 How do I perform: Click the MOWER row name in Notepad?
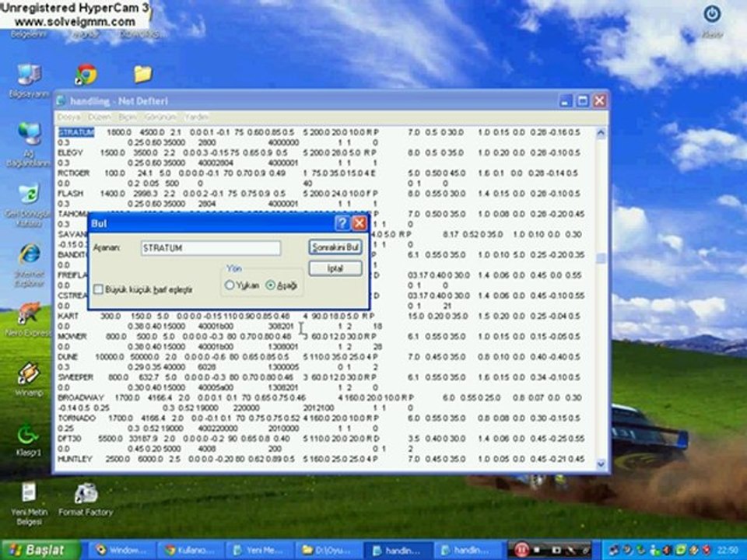72,336
